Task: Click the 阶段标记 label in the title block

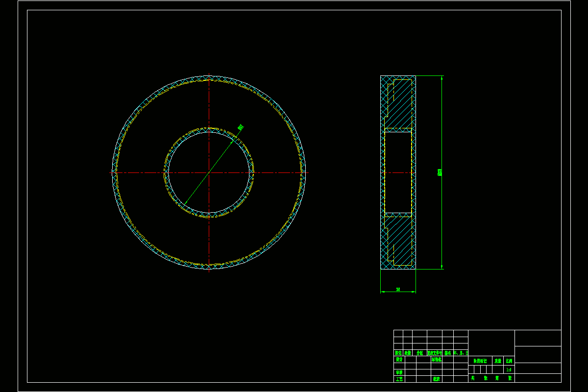Action: pos(480,361)
